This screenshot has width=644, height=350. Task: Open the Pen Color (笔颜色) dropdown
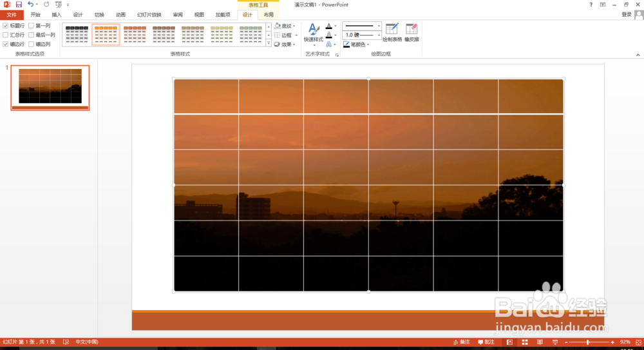point(357,44)
